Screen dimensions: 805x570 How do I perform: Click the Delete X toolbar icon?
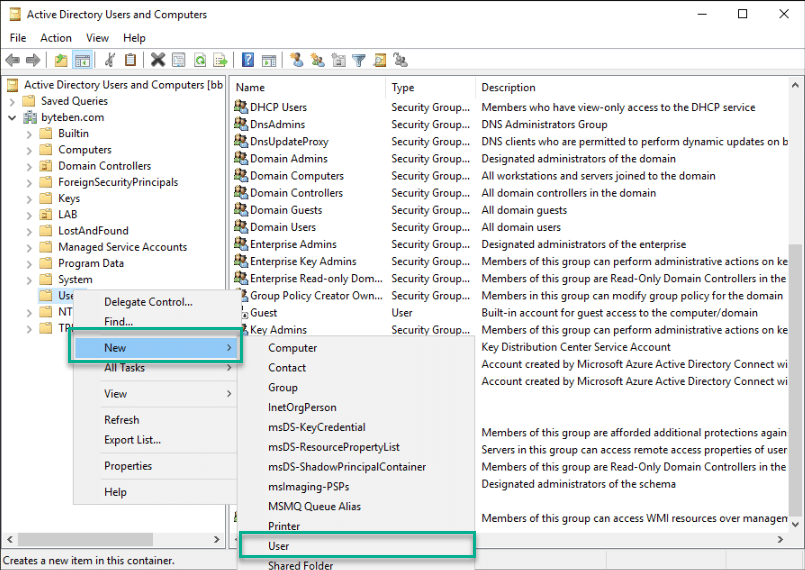pyautogui.click(x=158, y=60)
